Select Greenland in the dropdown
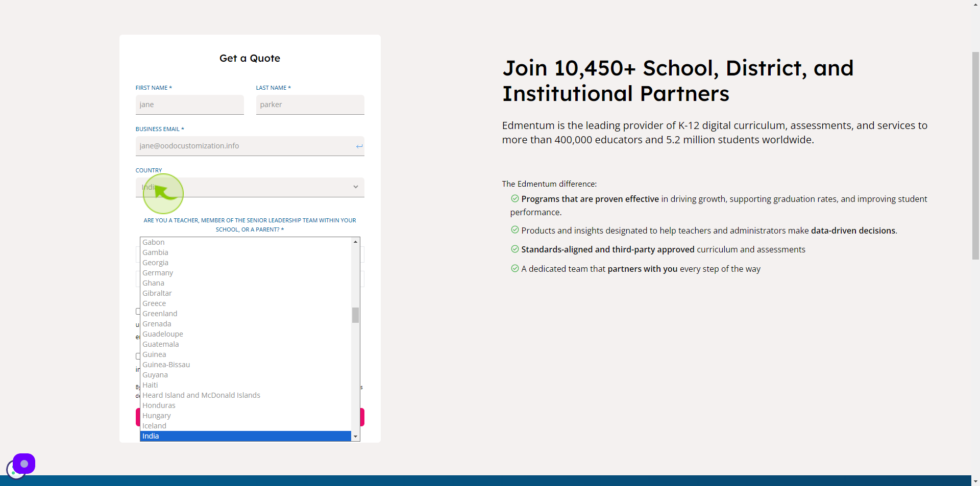980x486 pixels. [246, 314]
